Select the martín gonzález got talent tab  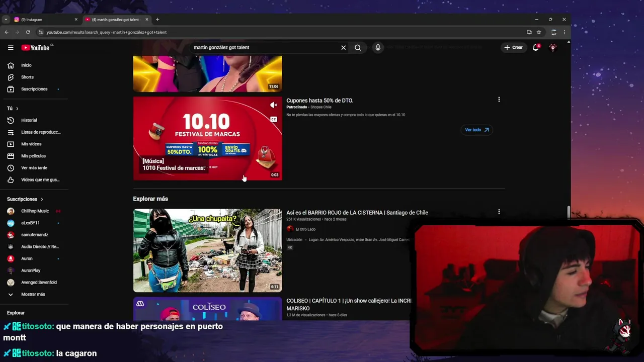pos(117,20)
